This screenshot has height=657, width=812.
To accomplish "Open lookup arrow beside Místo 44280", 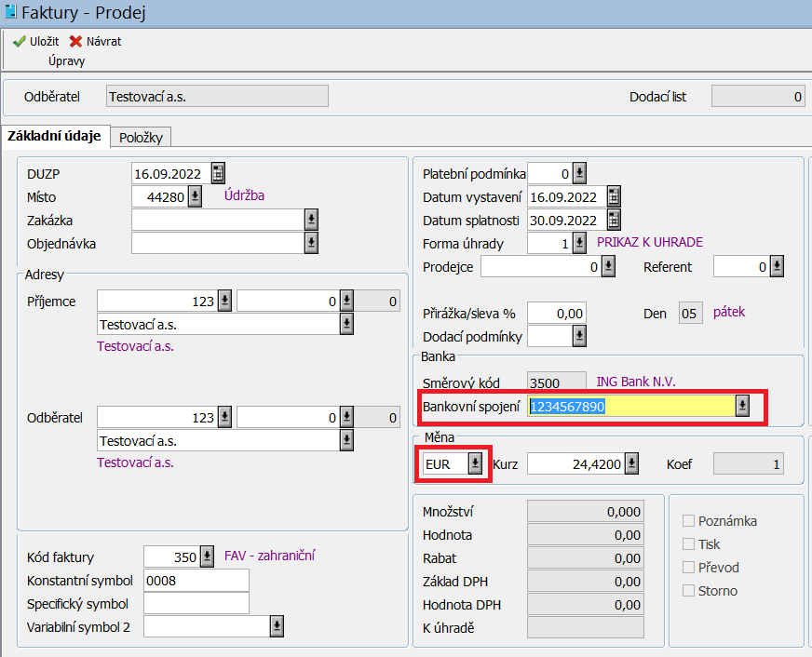I will tap(195, 196).
